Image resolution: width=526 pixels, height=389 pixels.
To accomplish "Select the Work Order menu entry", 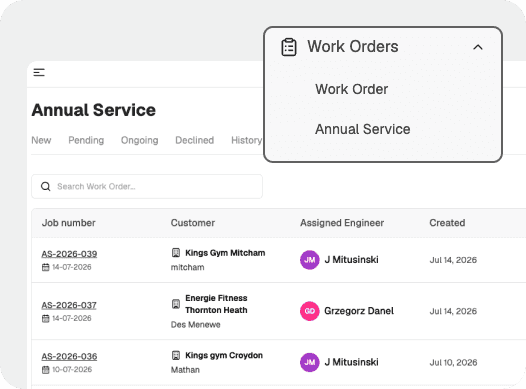I will coord(351,89).
